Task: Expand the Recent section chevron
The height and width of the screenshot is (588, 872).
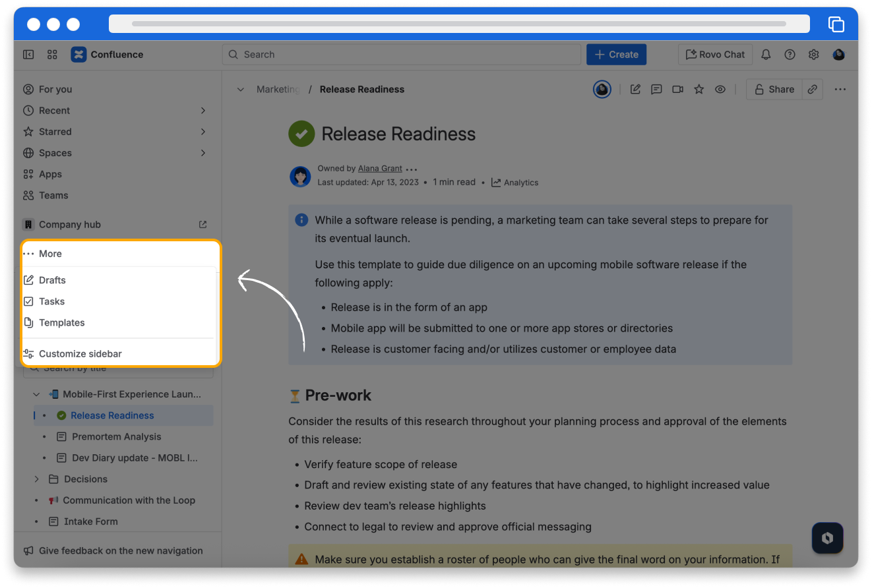Action: (x=203, y=111)
